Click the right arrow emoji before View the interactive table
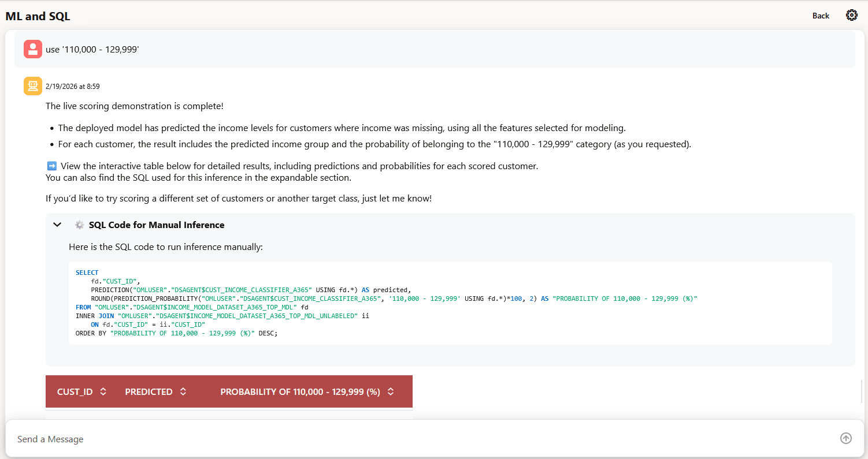The image size is (868, 459). click(x=51, y=166)
